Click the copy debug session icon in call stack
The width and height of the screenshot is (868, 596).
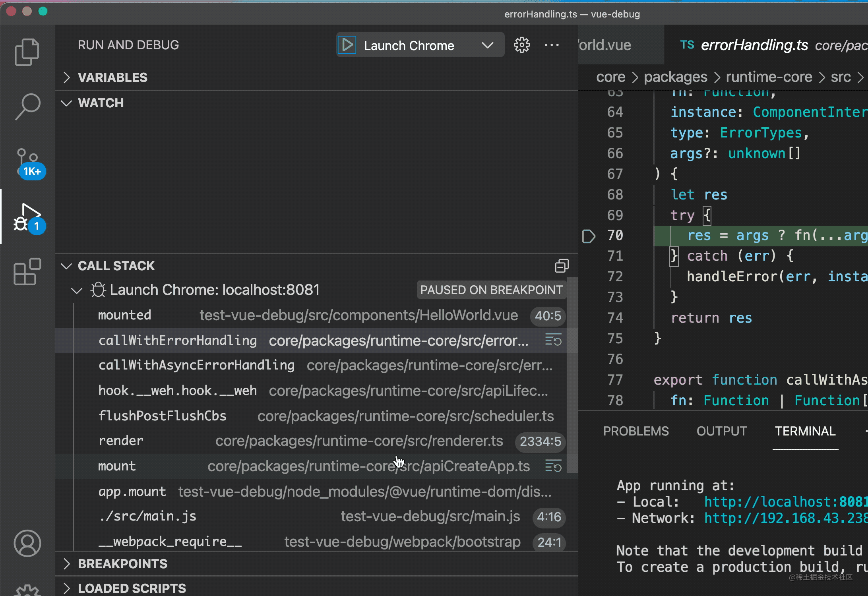[x=561, y=266]
